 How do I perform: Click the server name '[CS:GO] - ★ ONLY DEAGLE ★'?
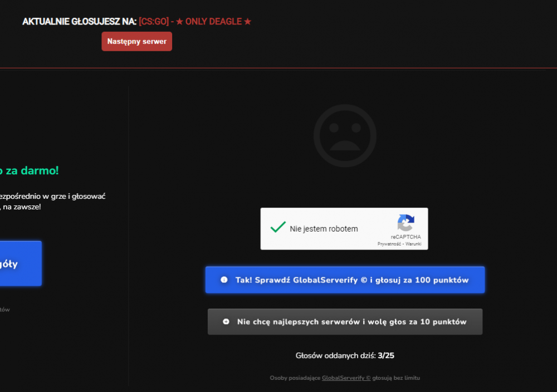[195, 22]
